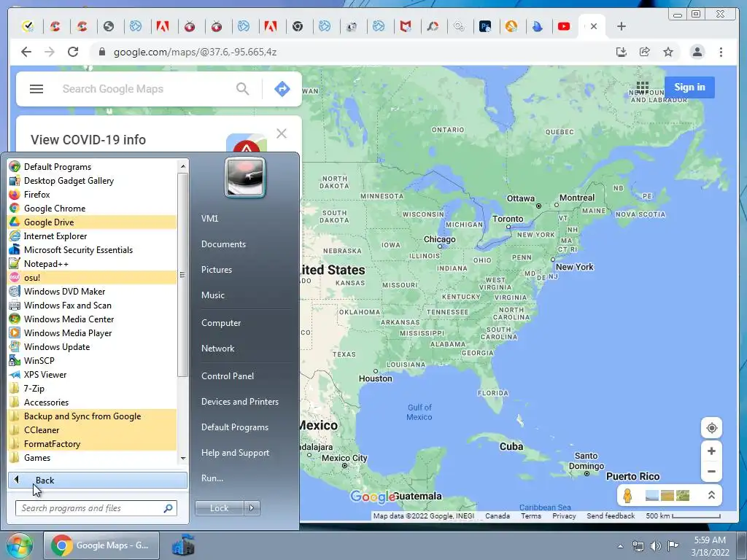Image resolution: width=747 pixels, height=560 pixels.
Task: Open Default Programs at top of programs list
Action: click(x=57, y=167)
